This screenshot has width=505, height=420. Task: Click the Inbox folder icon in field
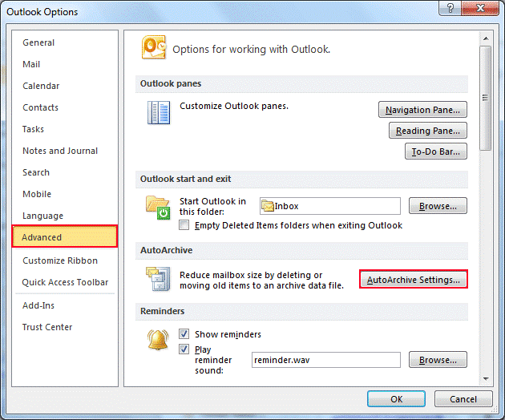(x=267, y=205)
